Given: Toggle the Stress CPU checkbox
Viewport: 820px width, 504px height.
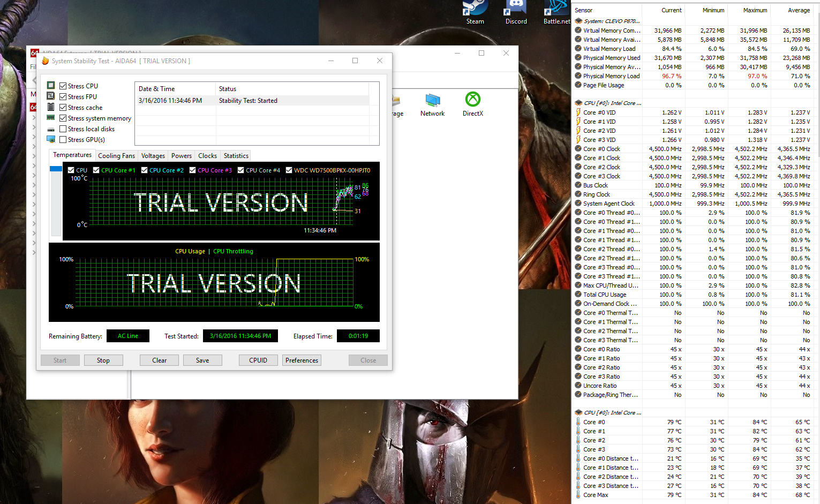Looking at the screenshot, I should (63, 86).
